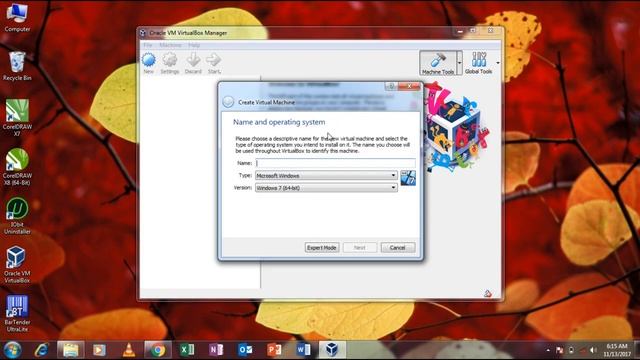Click the help button in the dialog title bar
This screenshot has height=360, width=640.
coord(391,86)
